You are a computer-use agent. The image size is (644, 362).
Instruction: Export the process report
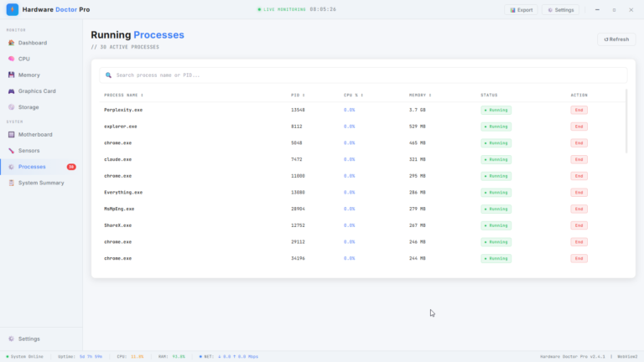(x=521, y=10)
